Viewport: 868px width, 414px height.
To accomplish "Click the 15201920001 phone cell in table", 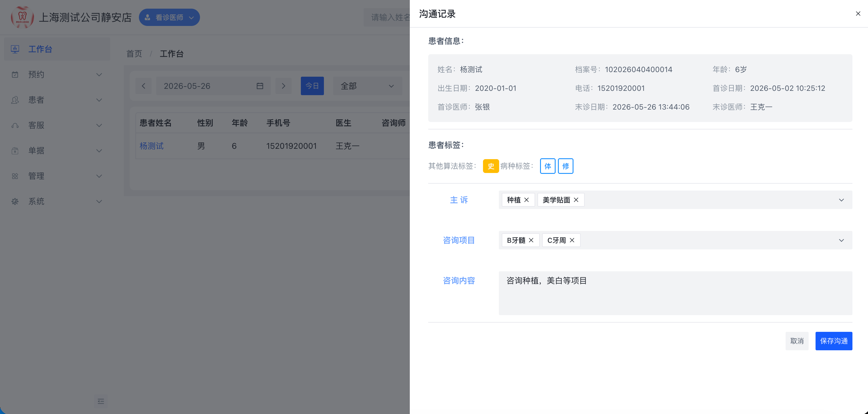I will pos(291,146).
